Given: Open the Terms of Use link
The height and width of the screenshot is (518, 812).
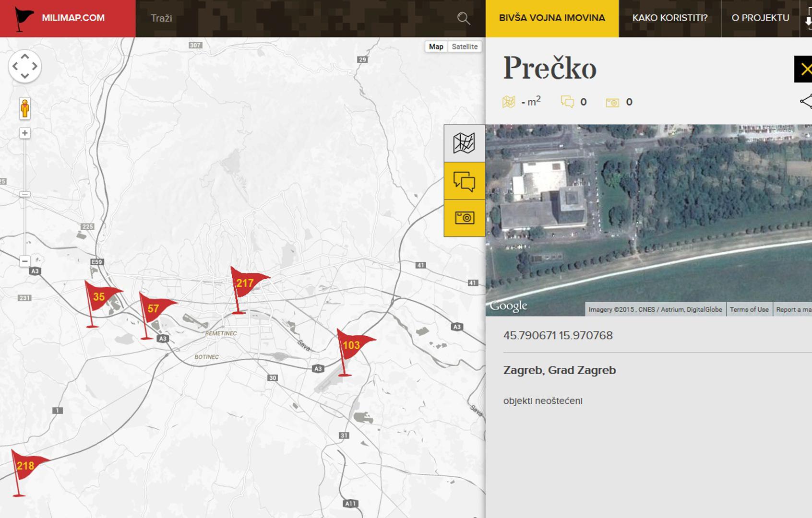Looking at the screenshot, I should tap(749, 309).
